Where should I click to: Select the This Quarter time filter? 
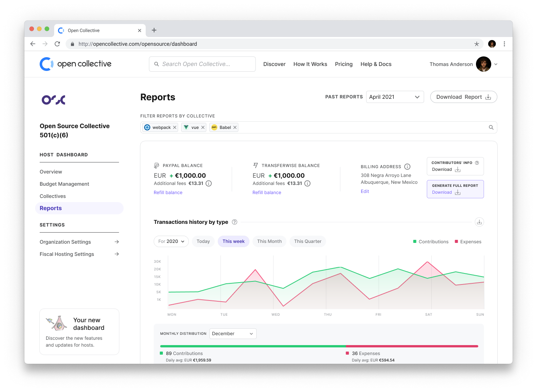tap(308, 241)
